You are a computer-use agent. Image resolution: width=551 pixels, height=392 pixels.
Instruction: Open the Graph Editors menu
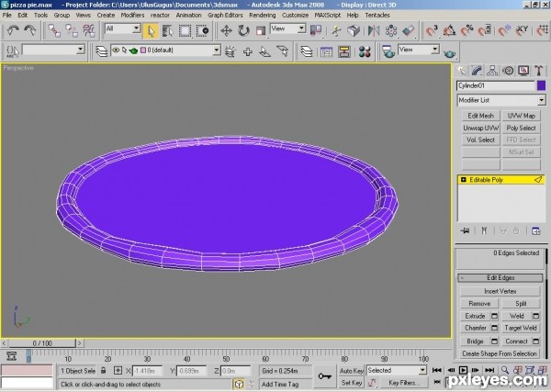(225, 15)
